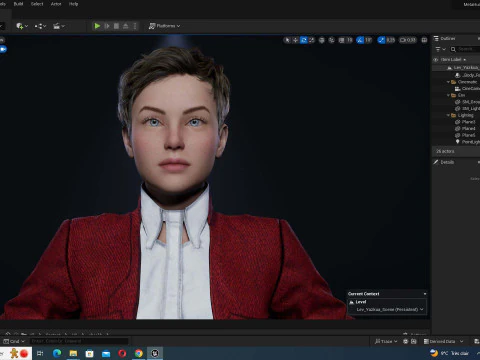Image resolution: width=480 pixels, height=360 pixels.
Task: Click the skip/advance frame play control
Action: 107,26
